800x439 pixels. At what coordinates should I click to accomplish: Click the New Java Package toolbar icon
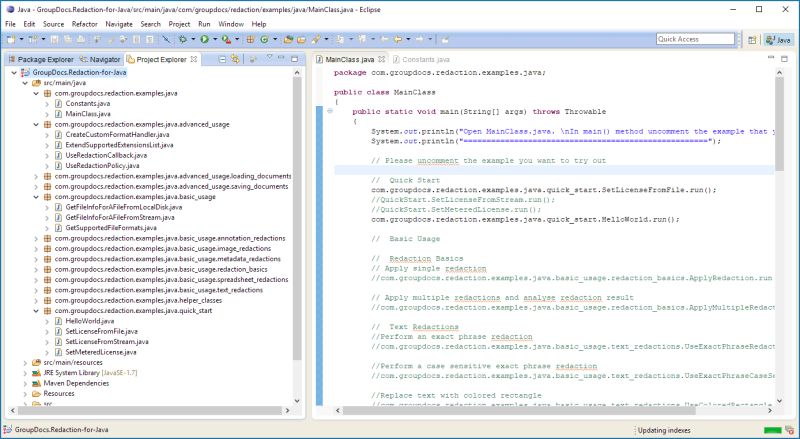250,39
